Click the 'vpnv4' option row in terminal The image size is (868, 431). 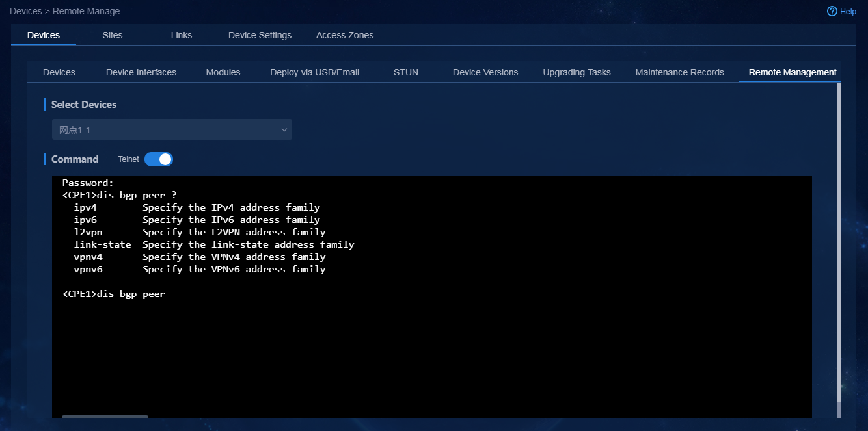tap(200, 257)
